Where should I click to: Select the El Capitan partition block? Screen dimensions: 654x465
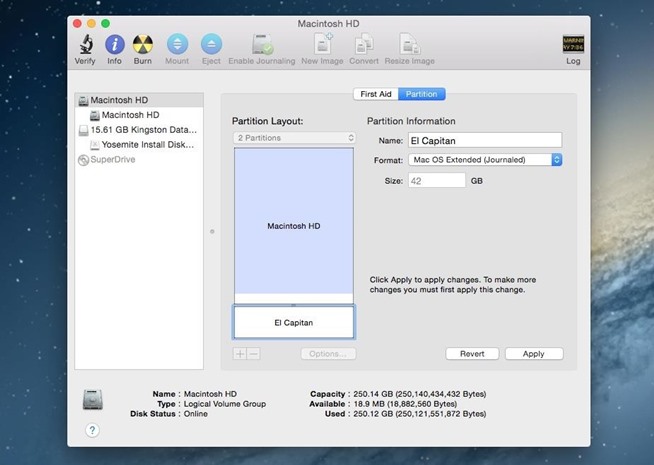point(294,323)
